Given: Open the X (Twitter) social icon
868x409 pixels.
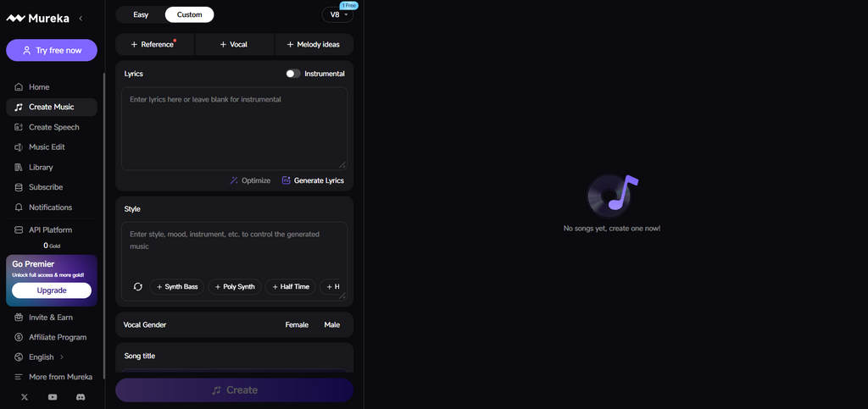Looking at the screenshot, I should click(25, 397).
